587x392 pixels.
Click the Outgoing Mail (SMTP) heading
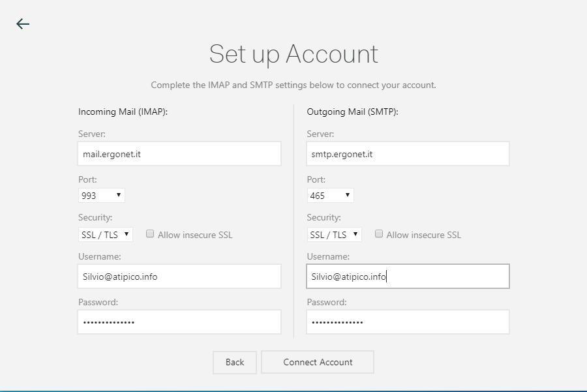(x=352, y=112)
